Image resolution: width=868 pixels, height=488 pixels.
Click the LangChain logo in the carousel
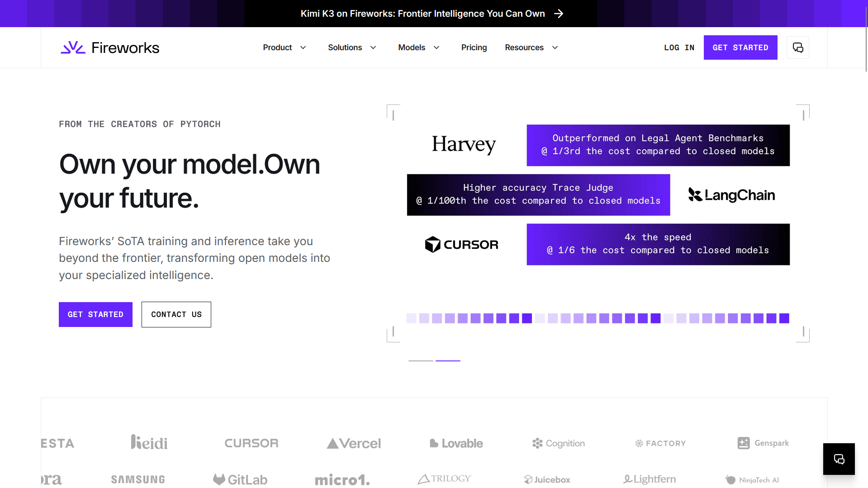click(731, 195)
